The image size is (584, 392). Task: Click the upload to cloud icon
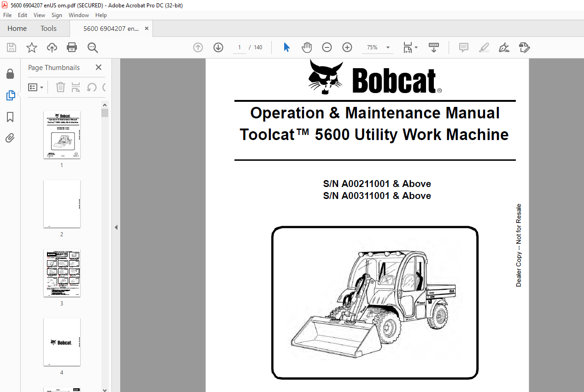[52, 47]
